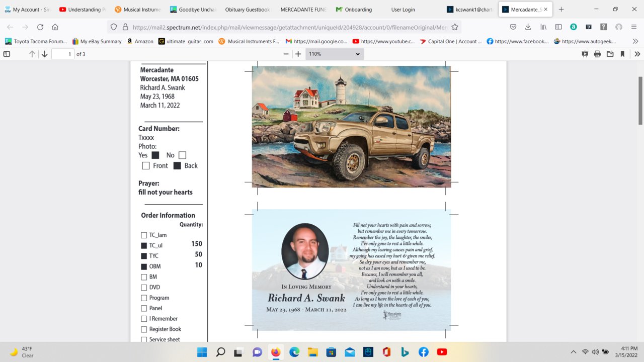
Task: Open a new browser tab
Action: [561, 9]
